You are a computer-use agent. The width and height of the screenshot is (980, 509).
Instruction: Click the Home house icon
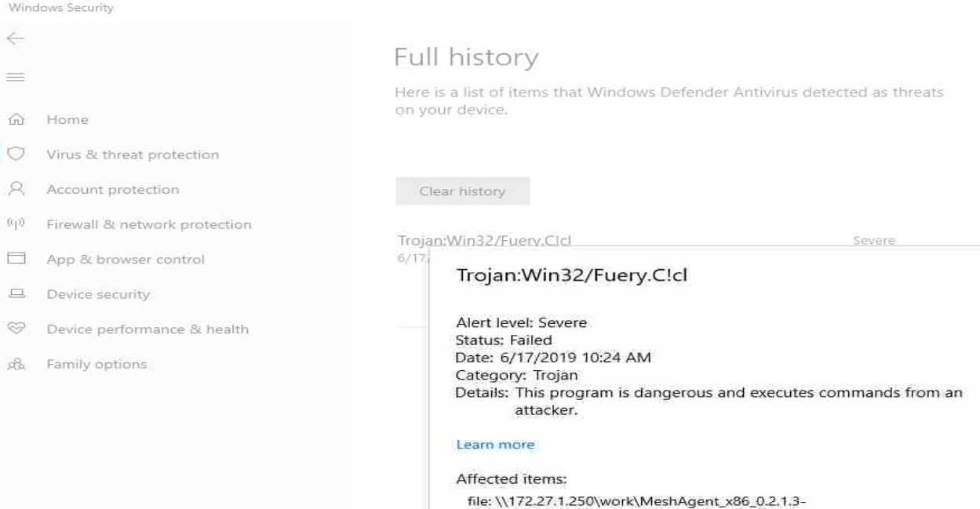click(16, 120)
